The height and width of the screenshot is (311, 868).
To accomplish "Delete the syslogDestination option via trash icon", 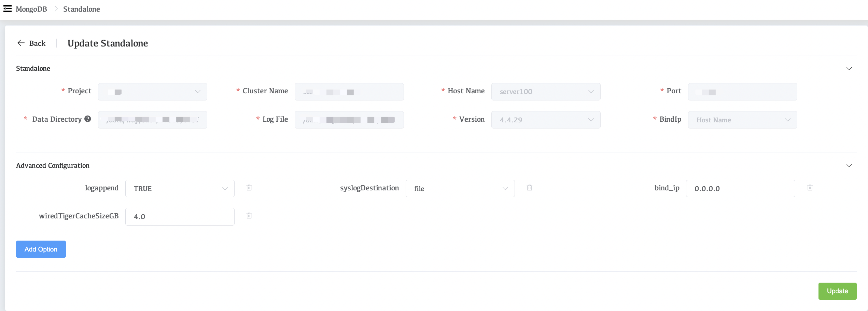I will (x=530, y=188).
